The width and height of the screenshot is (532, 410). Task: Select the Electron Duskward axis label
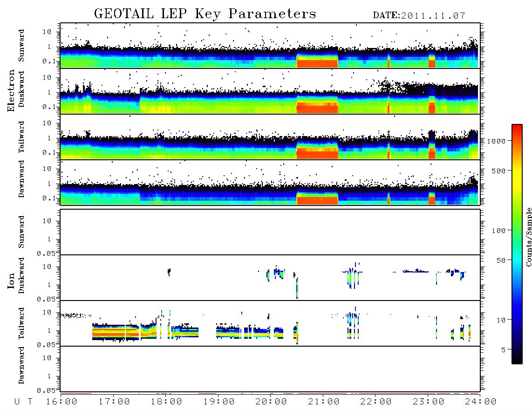click(x=21, y=89)
